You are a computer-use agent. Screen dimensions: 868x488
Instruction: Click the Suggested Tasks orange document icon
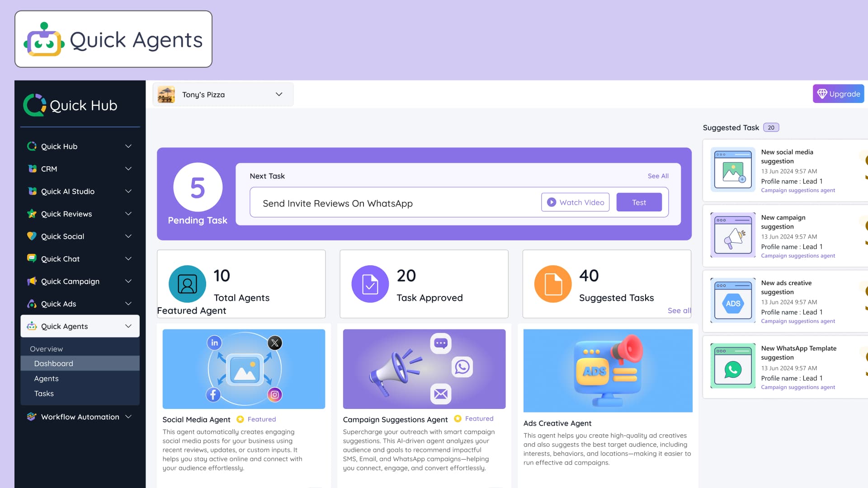tap(552, 284)
